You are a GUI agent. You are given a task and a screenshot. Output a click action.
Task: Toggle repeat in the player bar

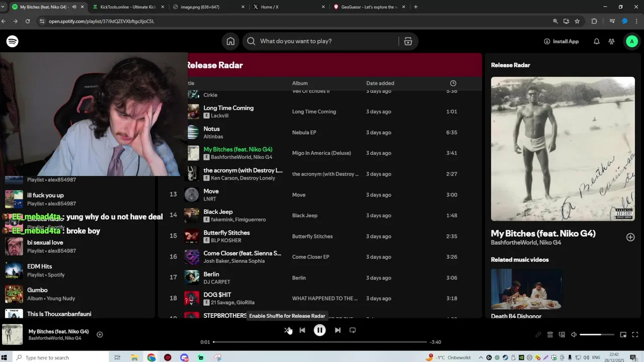click(353, 330)
